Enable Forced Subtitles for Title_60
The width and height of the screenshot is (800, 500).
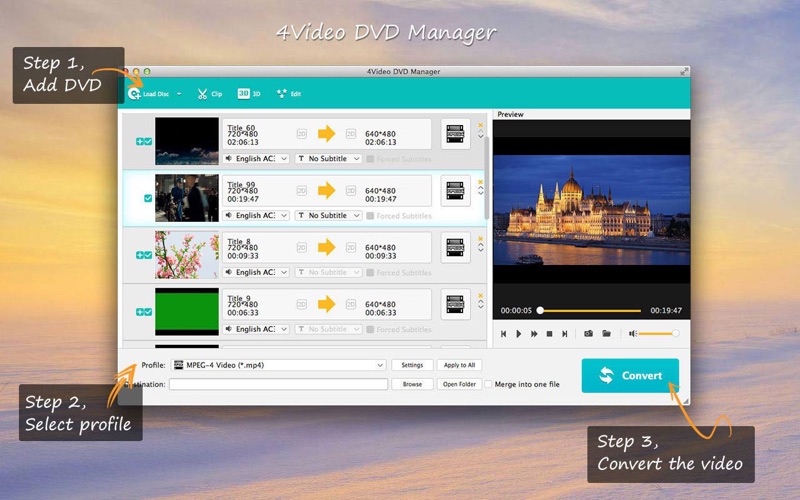tap(370, 159)
